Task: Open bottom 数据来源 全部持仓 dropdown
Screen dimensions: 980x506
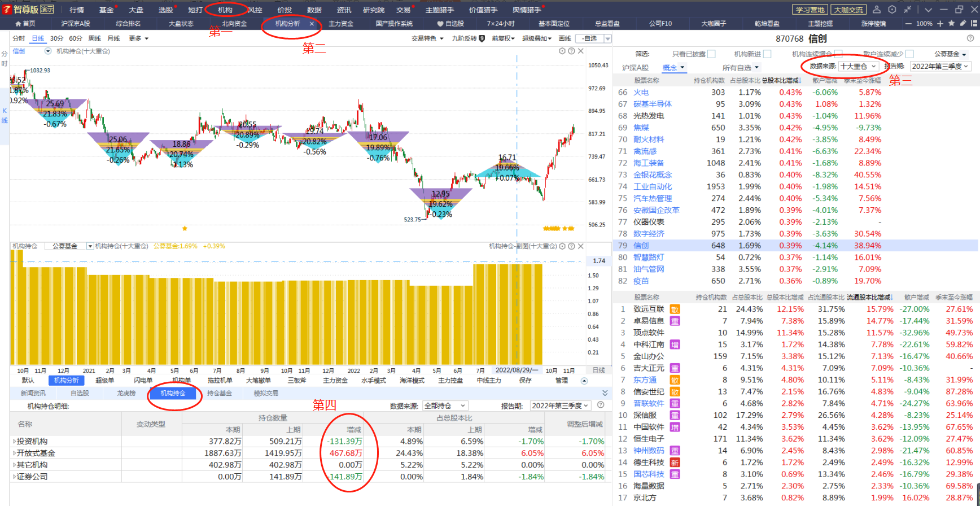Action: (x=445, y=405)
